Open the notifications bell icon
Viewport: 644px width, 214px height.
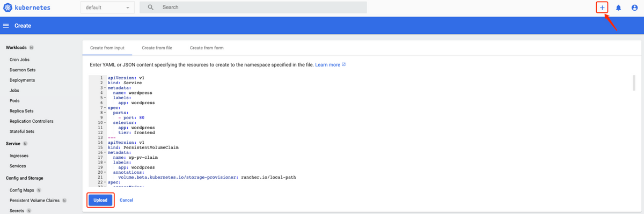[x=618, y=8]
